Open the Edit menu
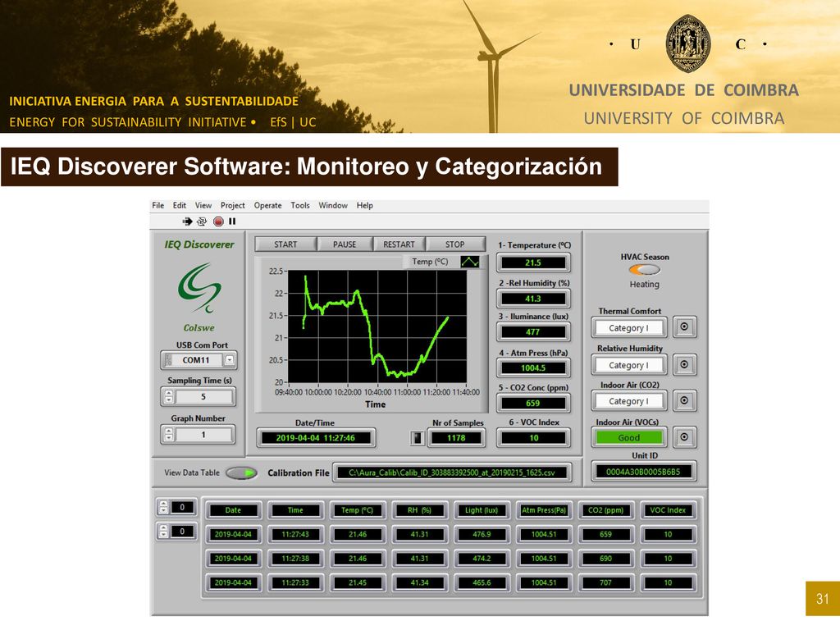Image resolution: width=840 pixels, height=630 pixels. pos(180,205)
